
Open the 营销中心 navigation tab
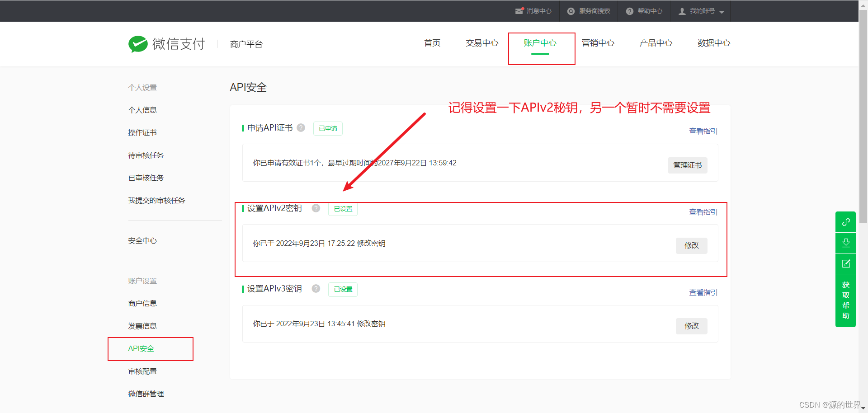pos(598,43)
